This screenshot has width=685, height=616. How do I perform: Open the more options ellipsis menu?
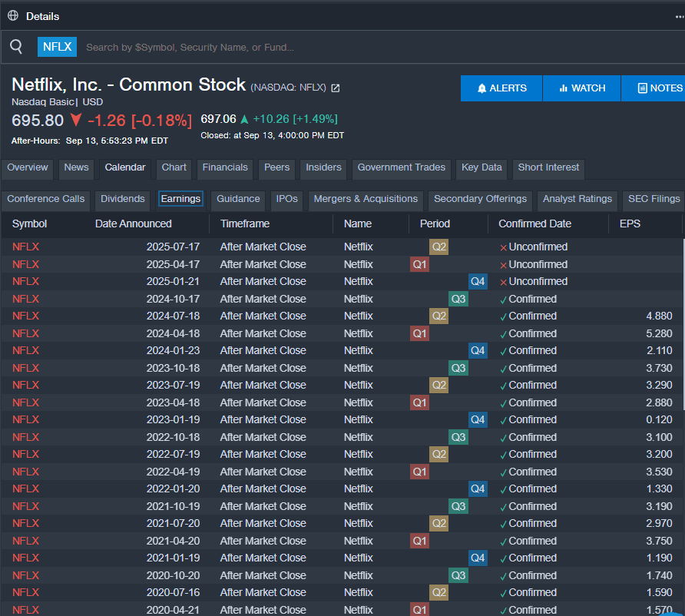[x=680, y=17]
